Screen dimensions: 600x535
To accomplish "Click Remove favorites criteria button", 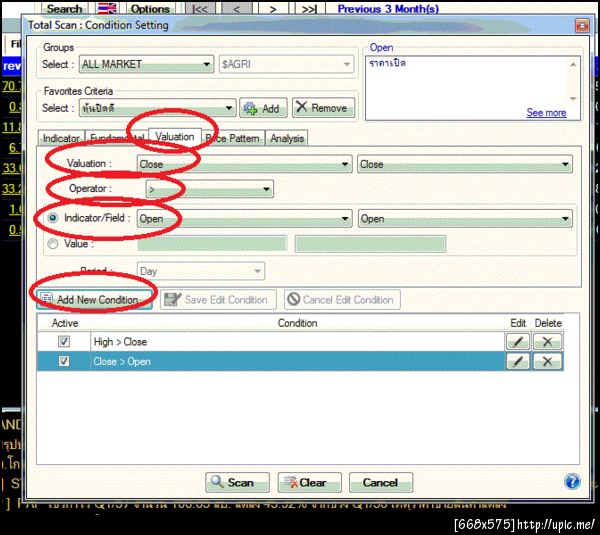I will [x=323, y=108].
